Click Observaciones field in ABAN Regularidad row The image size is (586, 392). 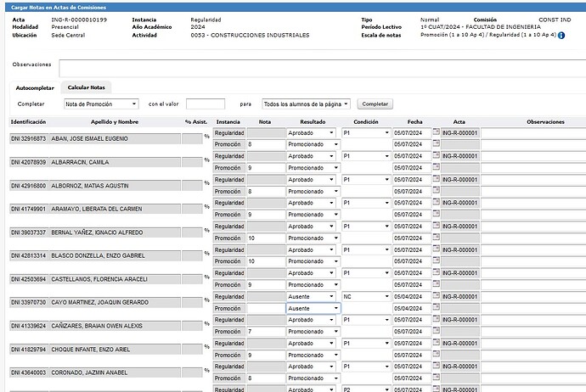pos(533,133)
